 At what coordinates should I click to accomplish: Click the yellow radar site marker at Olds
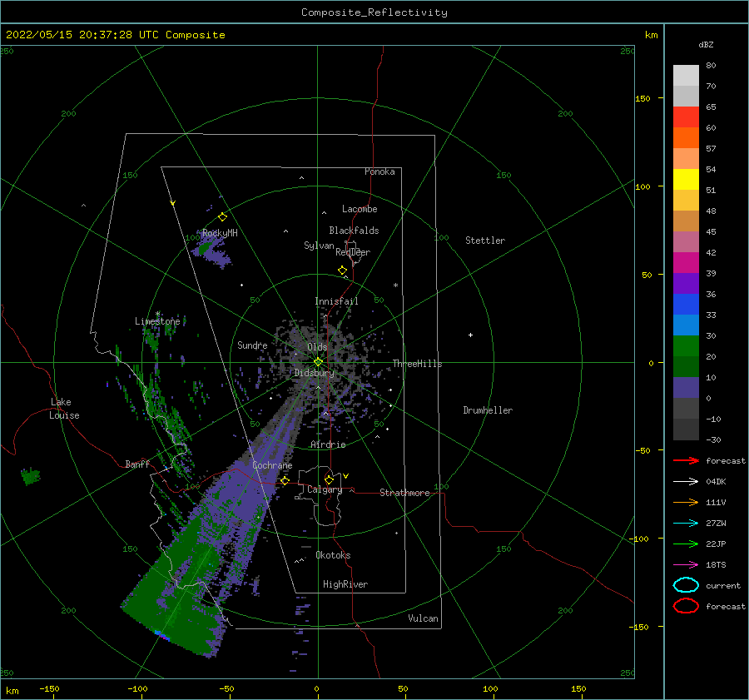(318, 362)
